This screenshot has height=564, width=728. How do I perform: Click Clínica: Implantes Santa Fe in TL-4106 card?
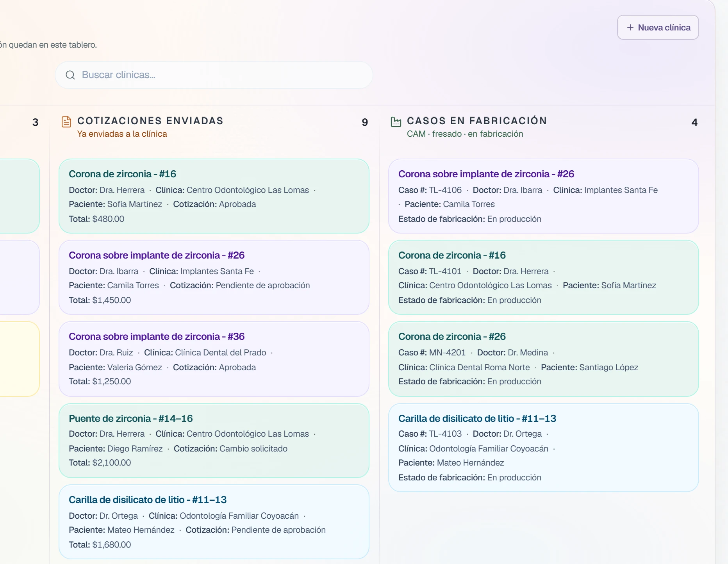[x=605, y=190]
